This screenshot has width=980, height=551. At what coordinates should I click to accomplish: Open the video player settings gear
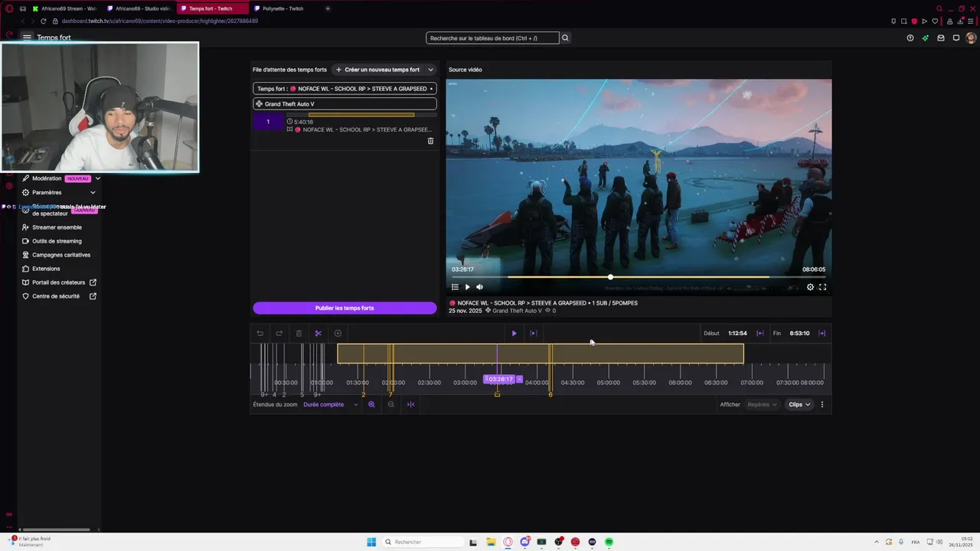810,287
